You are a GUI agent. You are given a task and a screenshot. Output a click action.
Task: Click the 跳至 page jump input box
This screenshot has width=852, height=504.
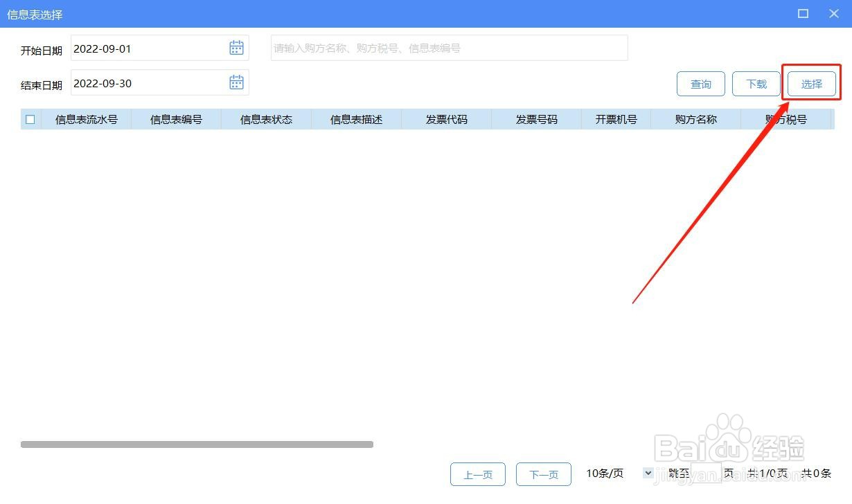[x=705, y=474]
